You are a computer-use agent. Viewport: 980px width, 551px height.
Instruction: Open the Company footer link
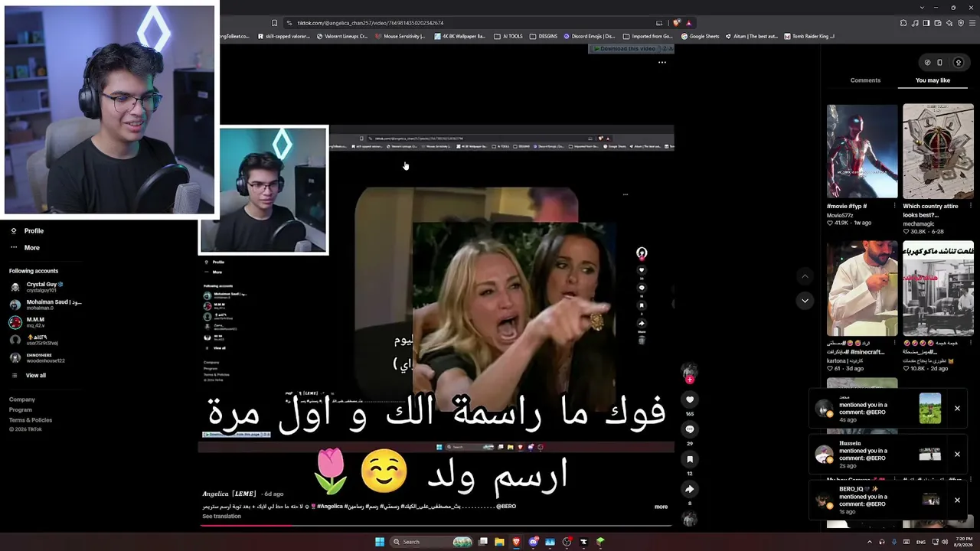coord(22,399)
